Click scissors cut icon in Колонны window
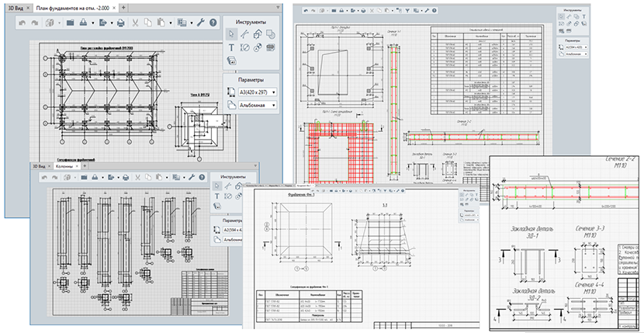644x333 pixels. pyautogui.click(x=137, y=177)
